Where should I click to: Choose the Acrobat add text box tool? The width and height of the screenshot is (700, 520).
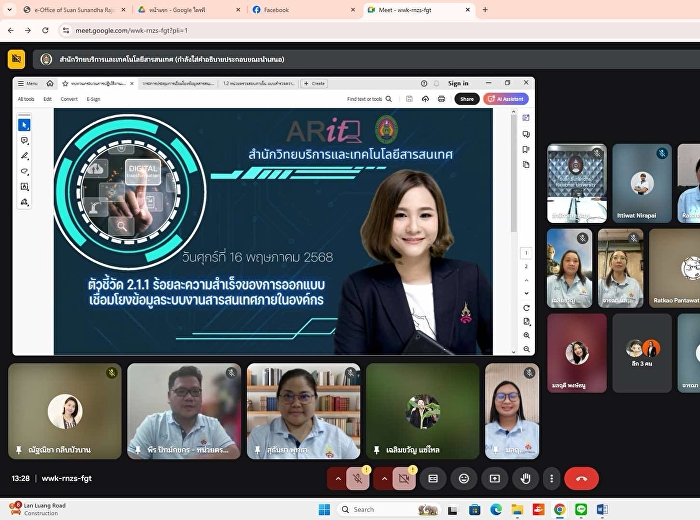click(x=25, y=187)
